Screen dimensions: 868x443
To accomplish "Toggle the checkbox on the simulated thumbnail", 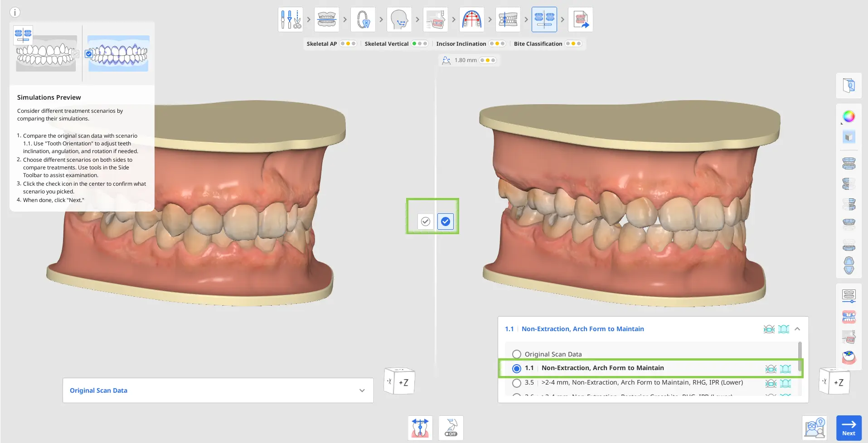I will [x=89, y=54].
